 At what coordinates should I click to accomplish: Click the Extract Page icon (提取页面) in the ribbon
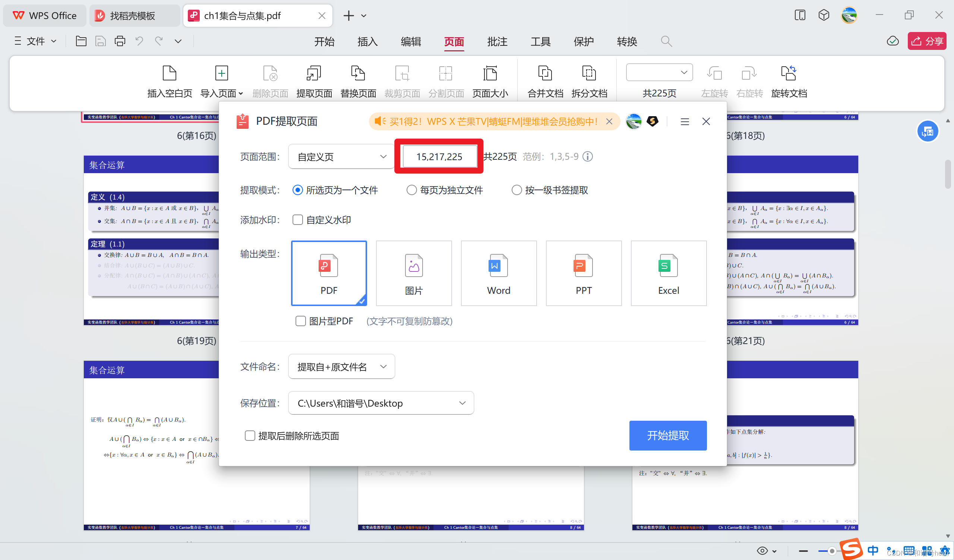[x=314, y=73]
